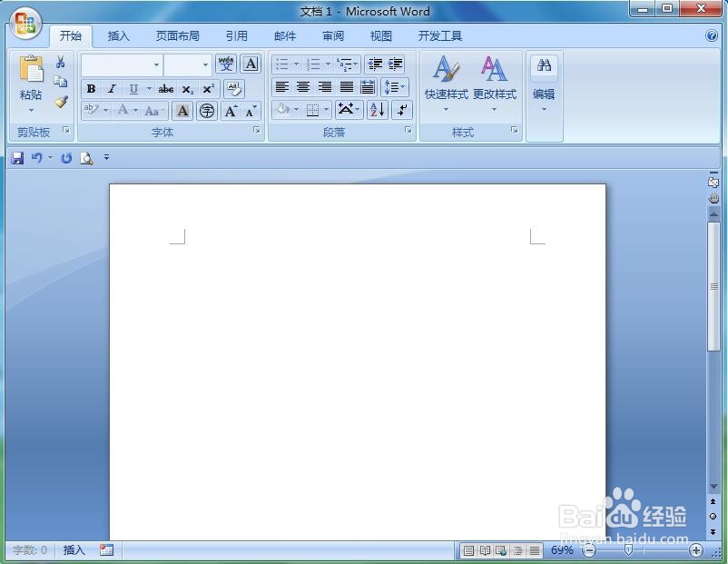Click the Outline view icon

(x=517, y=550)
